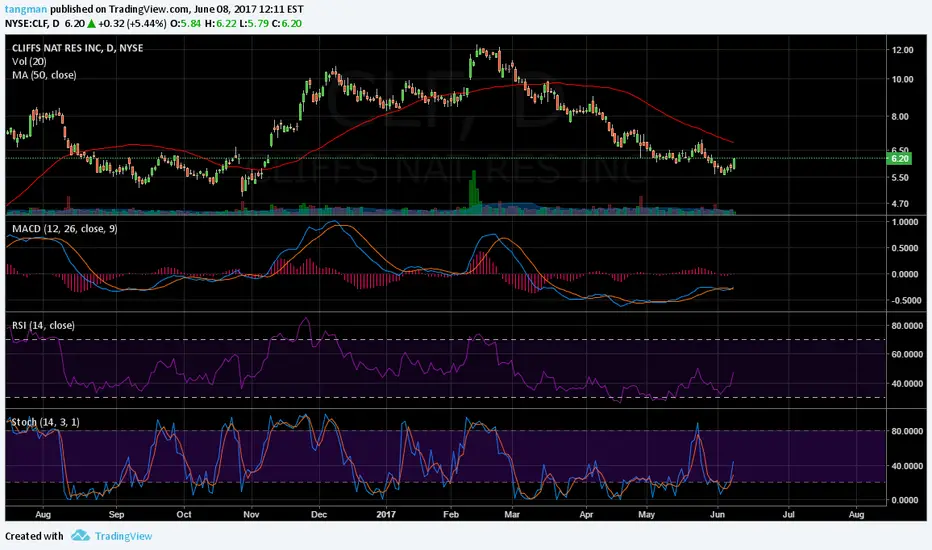
Task: Click the Mar timeline label
Action: (x=512, y=514)
